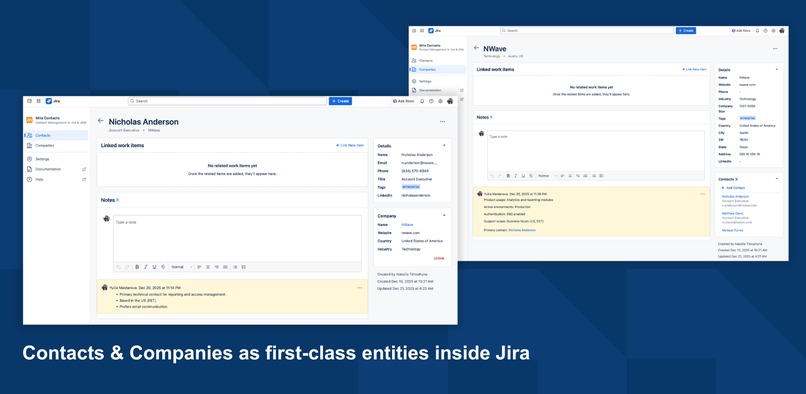Open NWave company link in Company panel
Viewport: 806px width, 394px height.
[x=407, y=225]
